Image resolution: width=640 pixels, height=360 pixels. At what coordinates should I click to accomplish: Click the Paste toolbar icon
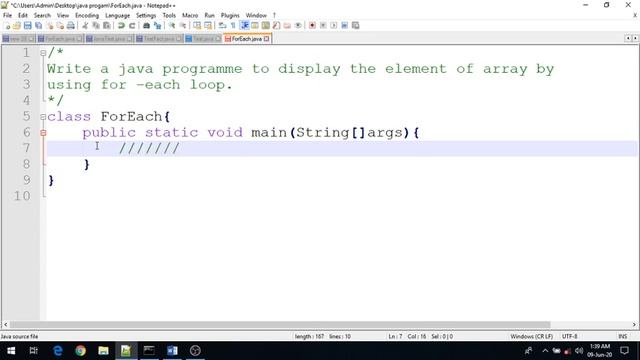107,26
